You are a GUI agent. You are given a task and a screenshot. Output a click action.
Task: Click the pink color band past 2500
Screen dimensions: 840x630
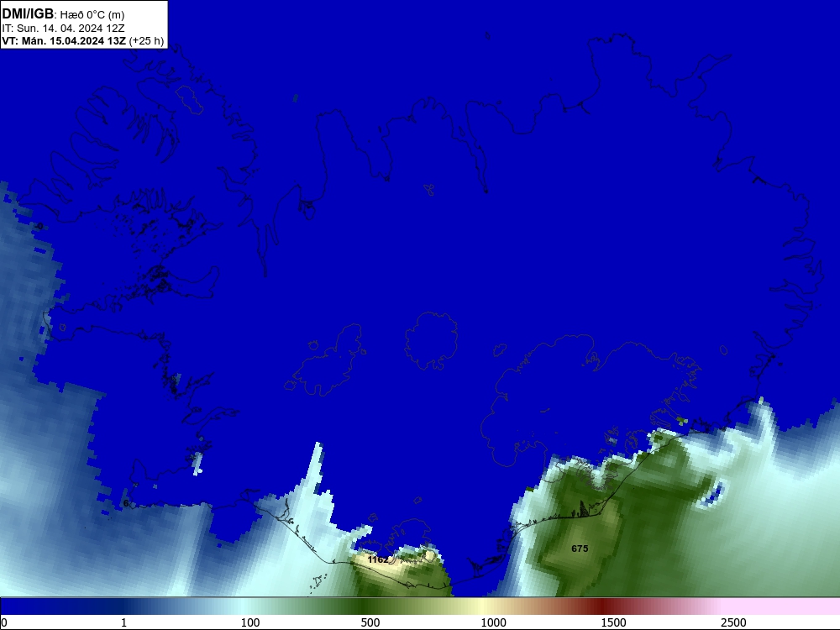tap(782, 606)
